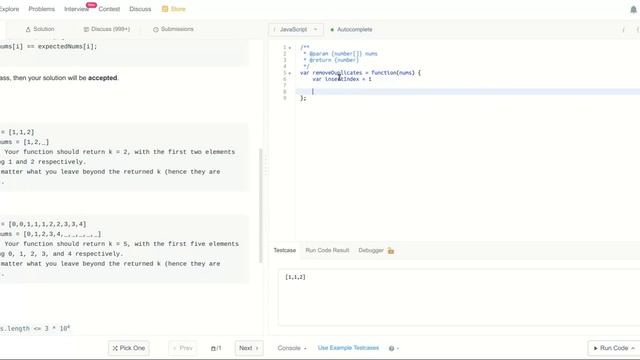Switch to the Discuss (999+) tab

tap(107, 29)
